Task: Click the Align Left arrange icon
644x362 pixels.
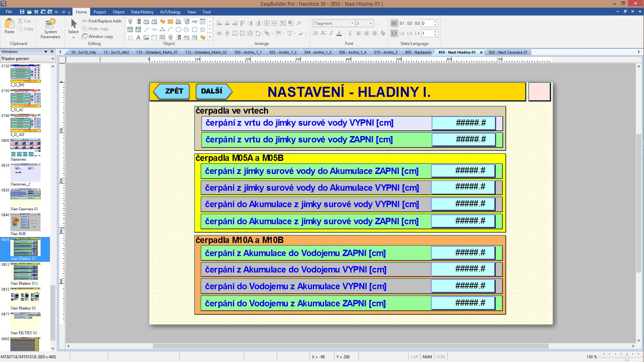Action: pos(219,23)
